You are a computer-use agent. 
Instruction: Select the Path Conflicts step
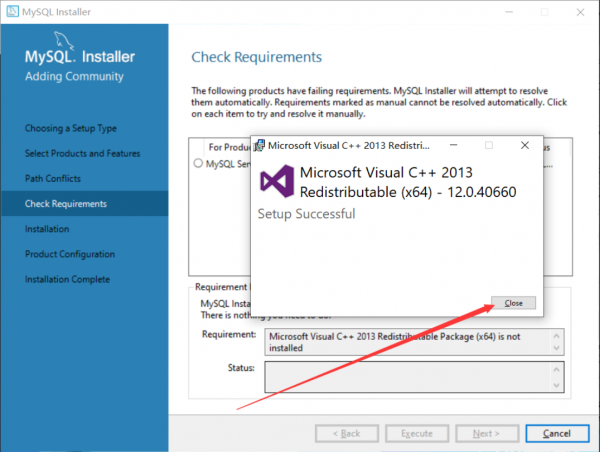pos(53,178)
